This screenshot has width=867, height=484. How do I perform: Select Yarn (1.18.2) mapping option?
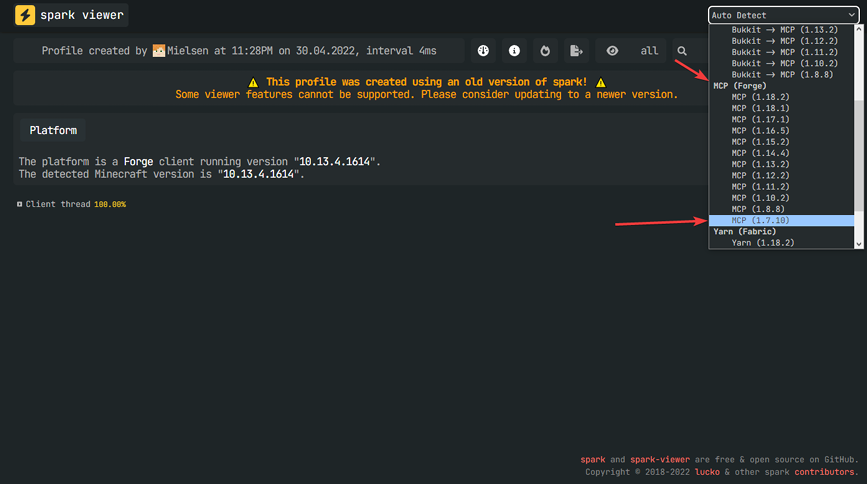pos(762,242)
